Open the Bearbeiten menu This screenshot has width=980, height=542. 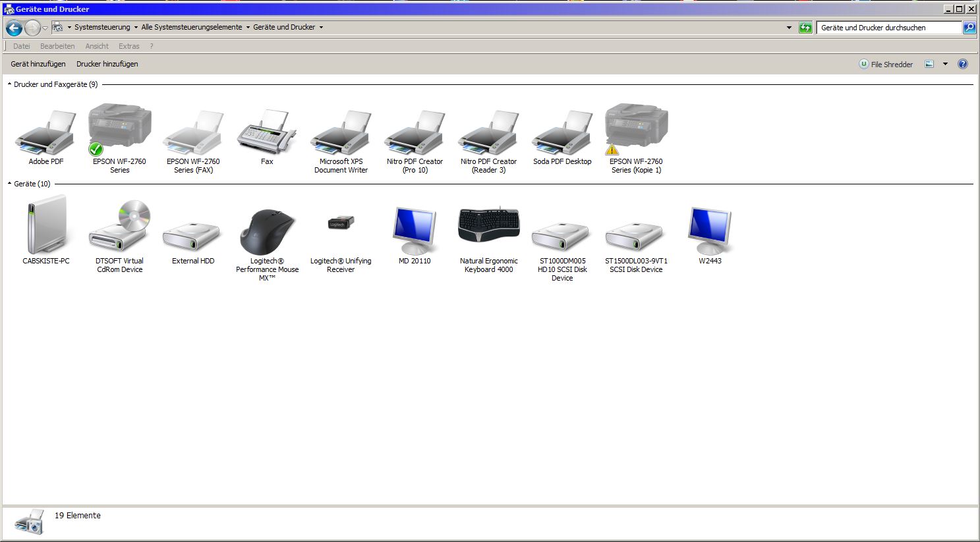[x=57, y=46]
